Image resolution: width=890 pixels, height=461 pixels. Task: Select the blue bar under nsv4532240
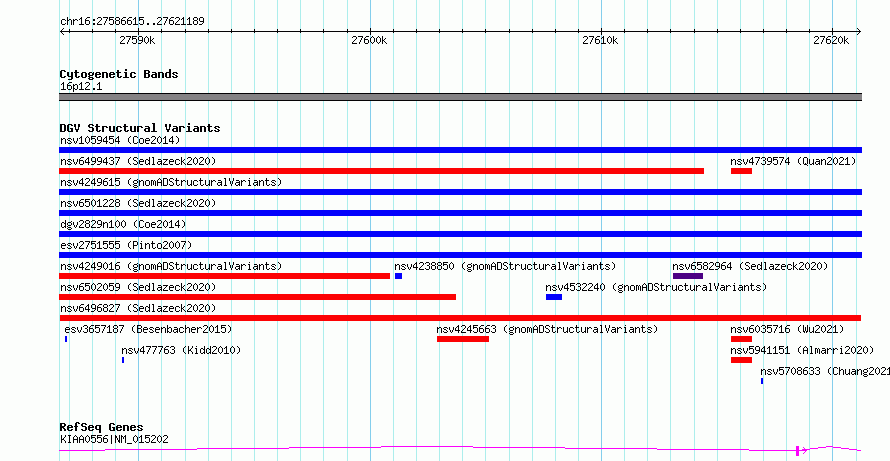554,297
